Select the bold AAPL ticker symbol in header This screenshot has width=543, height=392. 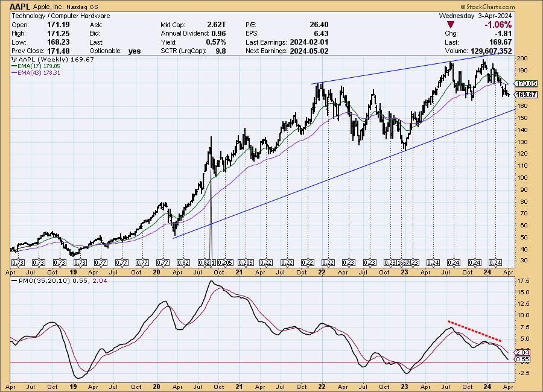click(21, 7)
